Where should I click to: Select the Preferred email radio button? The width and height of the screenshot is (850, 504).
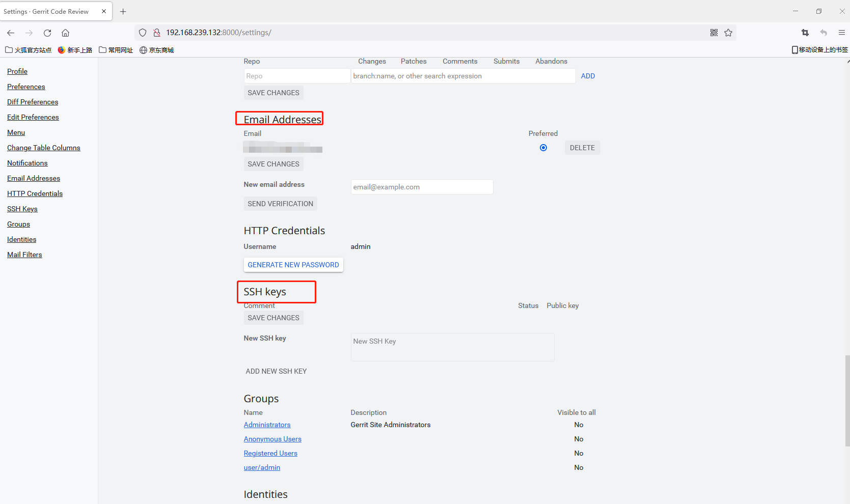coord(543,148)
